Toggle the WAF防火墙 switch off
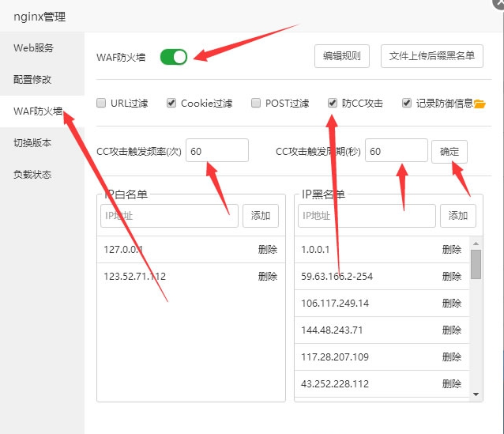 174,56
